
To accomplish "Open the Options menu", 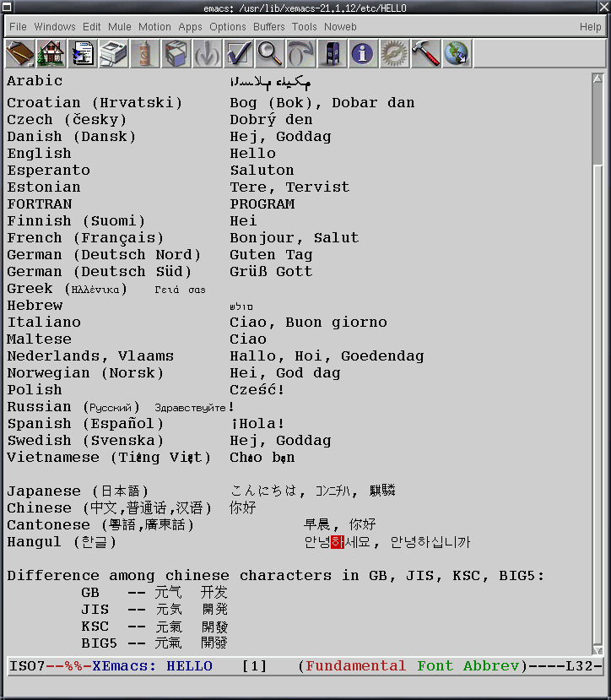I will tap(228, 27).
